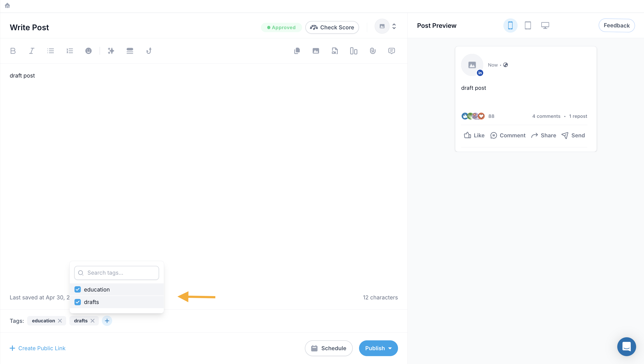The height and width of the screenshot is (364, 644).
Task: Click the copy post icon
Action: click(x=297, y=51)
